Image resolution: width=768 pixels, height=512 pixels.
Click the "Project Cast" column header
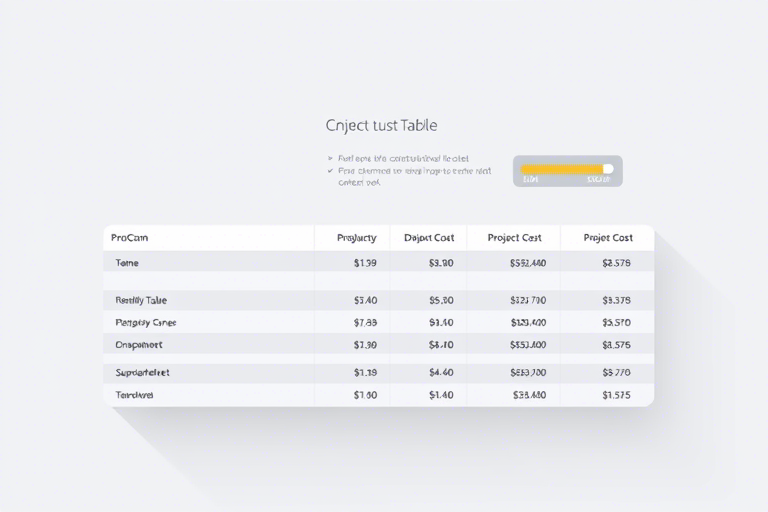[514, 238]
